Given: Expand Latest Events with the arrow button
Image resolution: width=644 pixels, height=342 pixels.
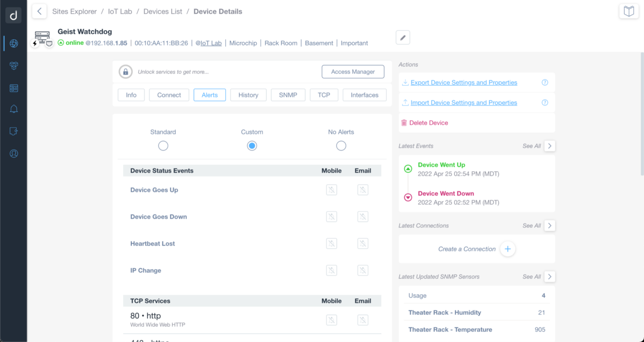Looking at the screenshot, I should [x=550, y=146].
